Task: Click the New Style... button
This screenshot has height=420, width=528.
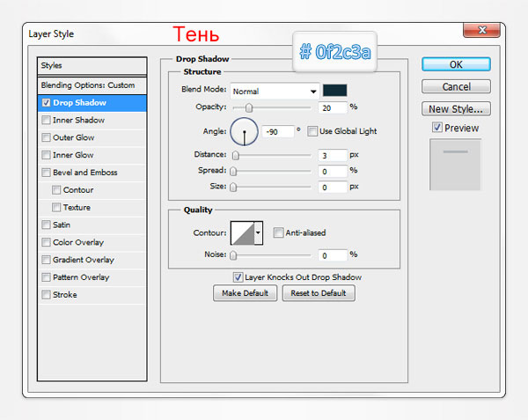Action: click(x=456, y=109)
